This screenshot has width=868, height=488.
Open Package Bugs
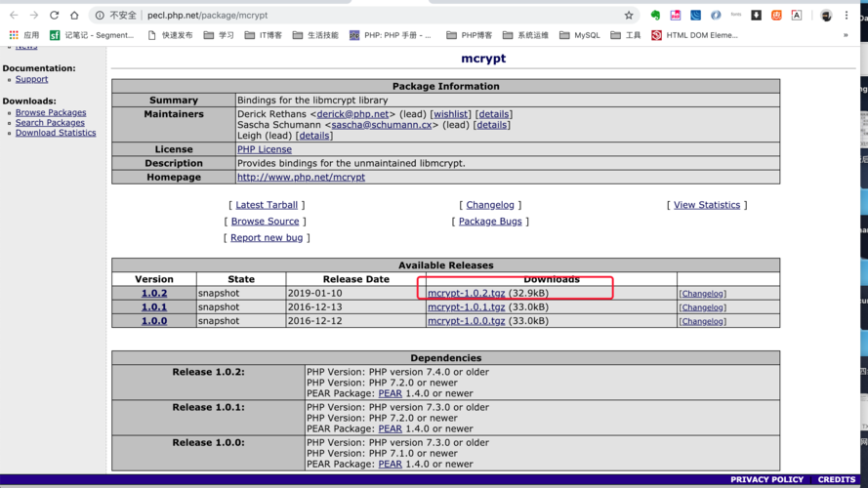490,222
